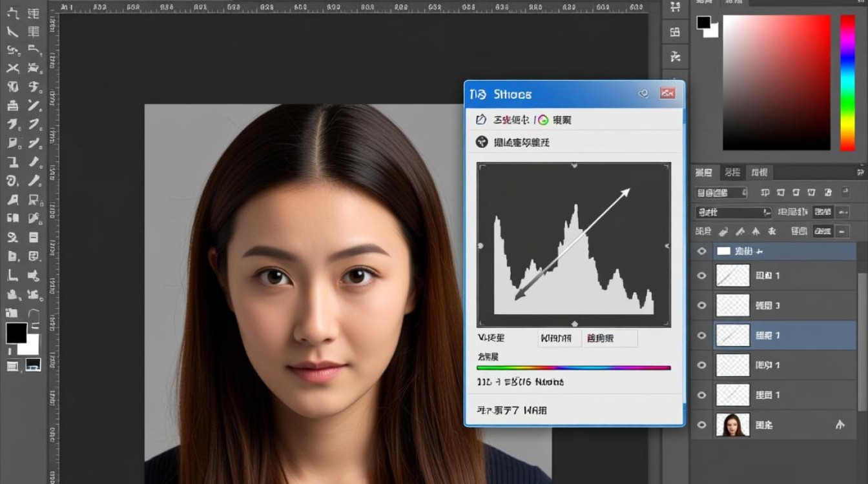This screenshot has width=868, height=484.
Task: Click the dark round icon on the dialog's second row
Action: (x=481, y=142)
